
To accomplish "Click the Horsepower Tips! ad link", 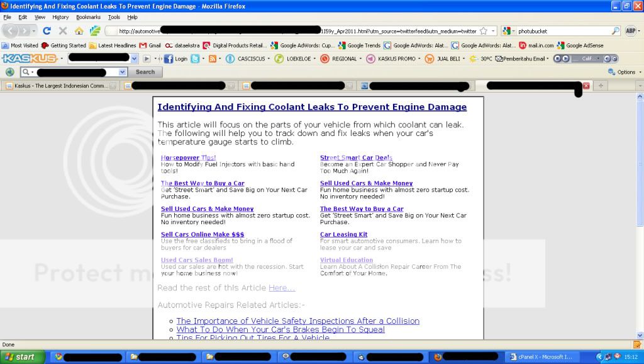I will (x=188, y=157).
